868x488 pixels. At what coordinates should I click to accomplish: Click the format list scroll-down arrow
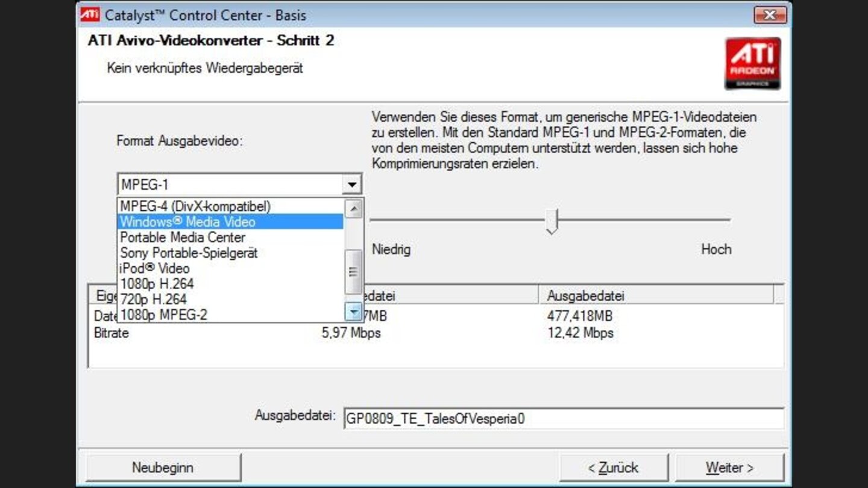(x=353, y=311)
